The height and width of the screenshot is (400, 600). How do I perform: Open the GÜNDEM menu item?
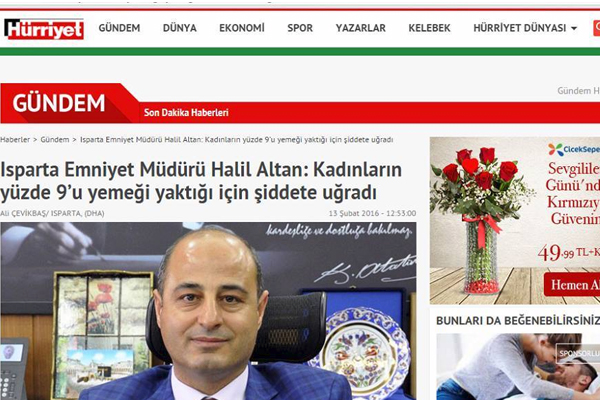(x=119, y=28)
